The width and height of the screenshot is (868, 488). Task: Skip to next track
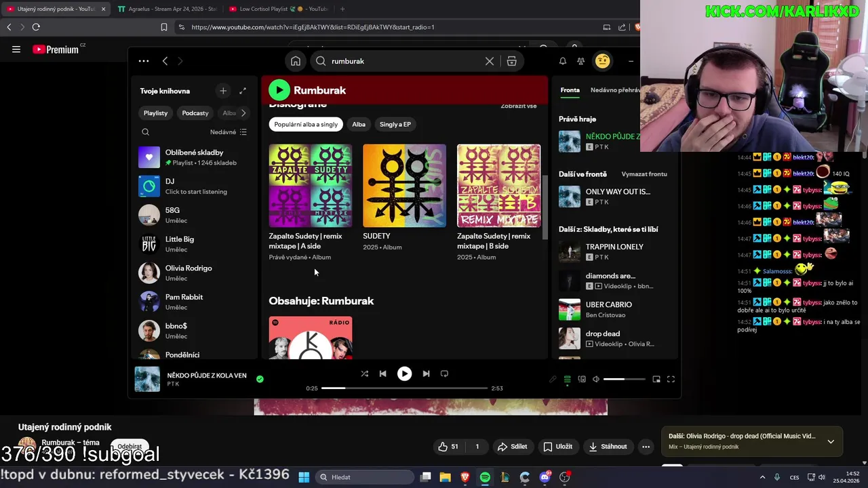tap(426, 373)
